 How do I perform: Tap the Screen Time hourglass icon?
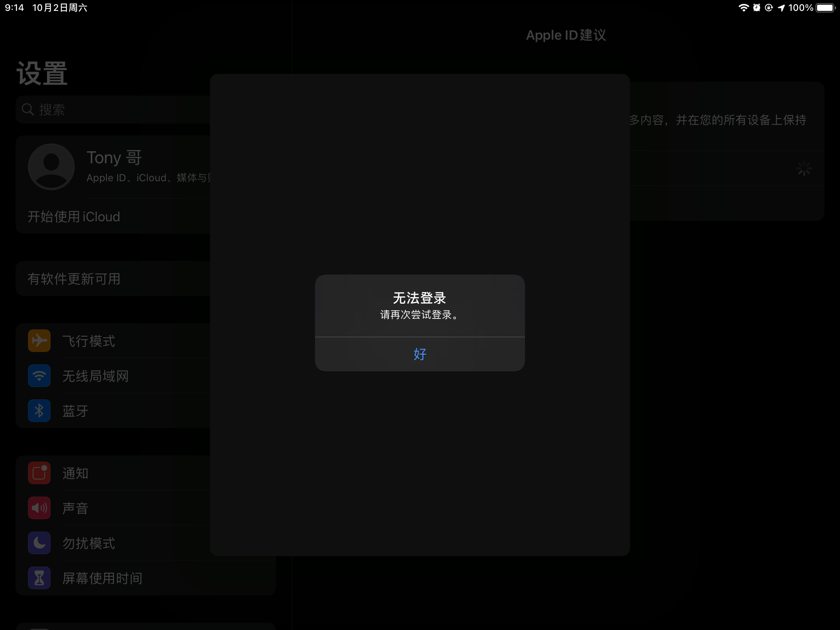(x=39, y=578)
